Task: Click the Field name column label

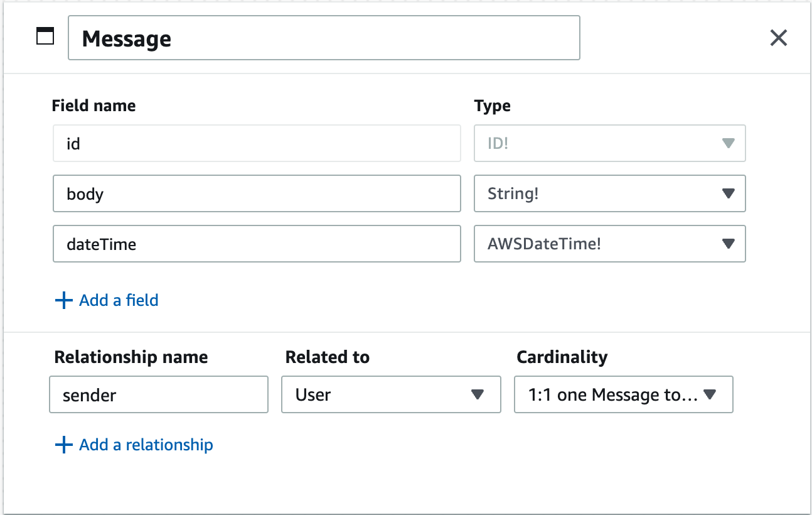Action: point(94,106)
